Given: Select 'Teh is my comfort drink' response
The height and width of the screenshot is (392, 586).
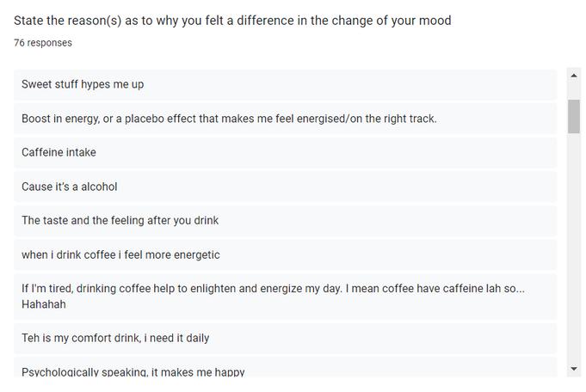Looking at the screenshot, I should click(285, 338).
